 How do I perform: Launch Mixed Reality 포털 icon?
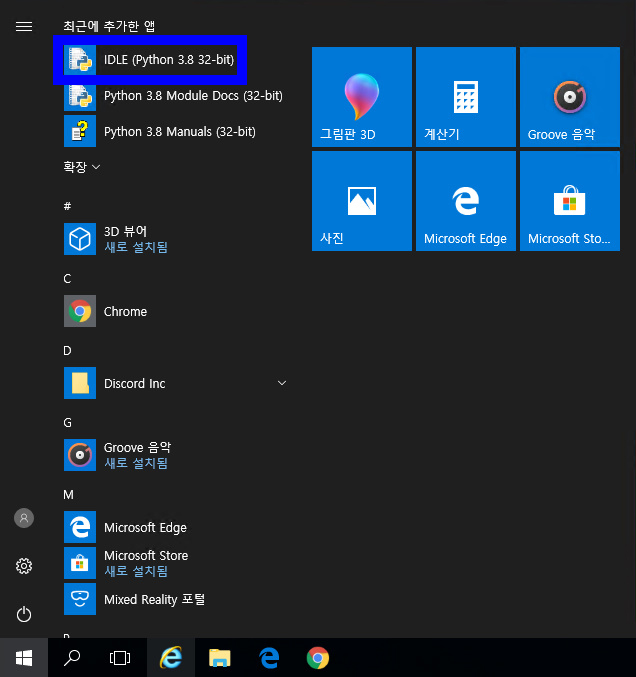tap(80, 599)
